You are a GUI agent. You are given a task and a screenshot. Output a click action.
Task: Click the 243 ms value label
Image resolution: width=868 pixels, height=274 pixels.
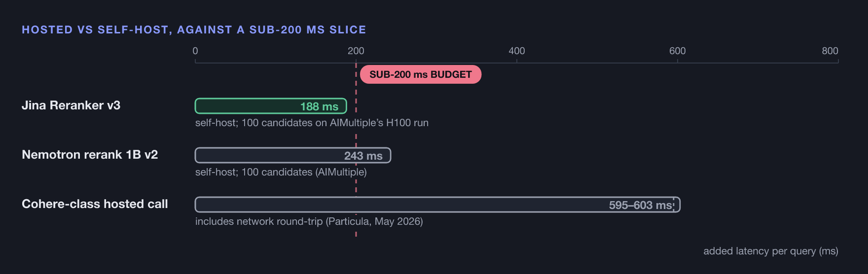click(363, 156)
